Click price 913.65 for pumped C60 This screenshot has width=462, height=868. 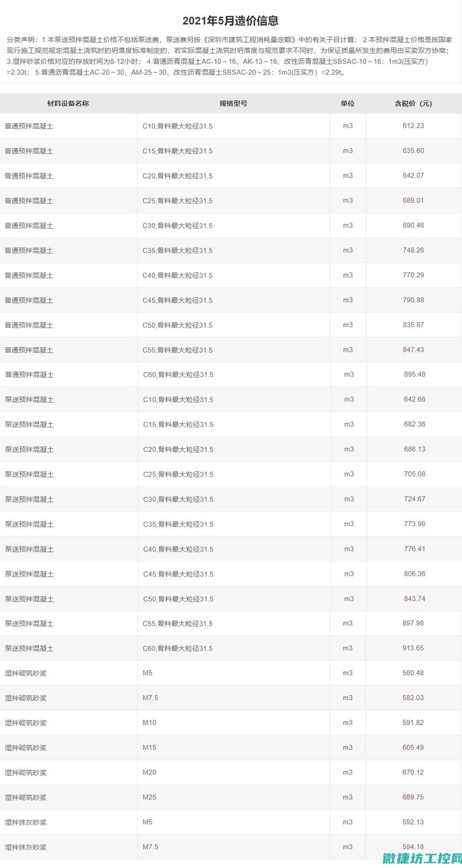[413, 648]
